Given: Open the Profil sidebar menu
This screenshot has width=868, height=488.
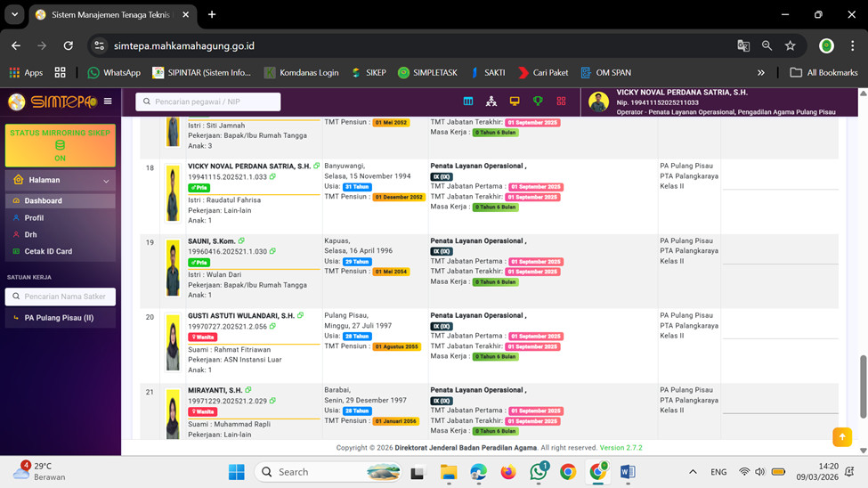Looking at the screenshot, I should tap(34, 217).
